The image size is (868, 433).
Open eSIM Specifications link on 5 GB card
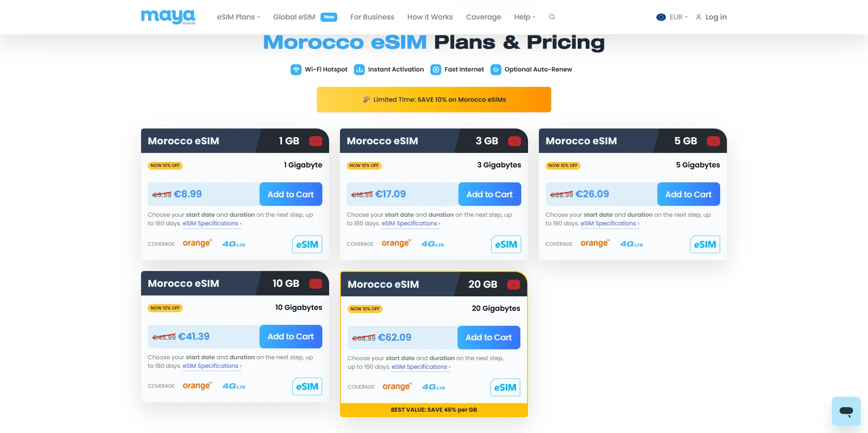(x=609, y=224)
